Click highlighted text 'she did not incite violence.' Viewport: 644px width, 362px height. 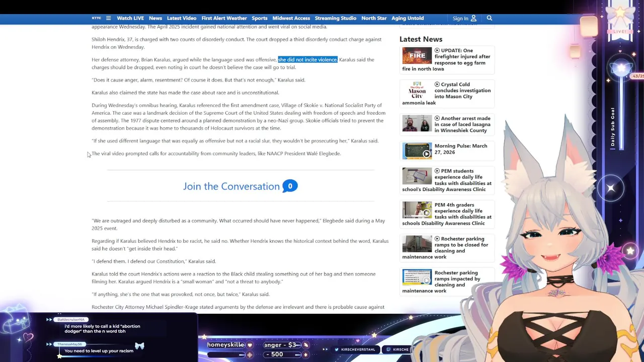307,59
